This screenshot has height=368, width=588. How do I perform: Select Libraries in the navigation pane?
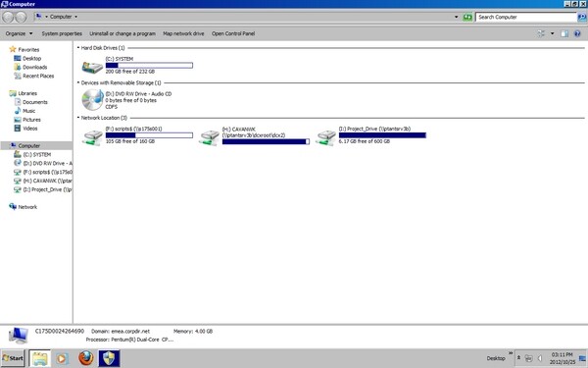[27, 93]
